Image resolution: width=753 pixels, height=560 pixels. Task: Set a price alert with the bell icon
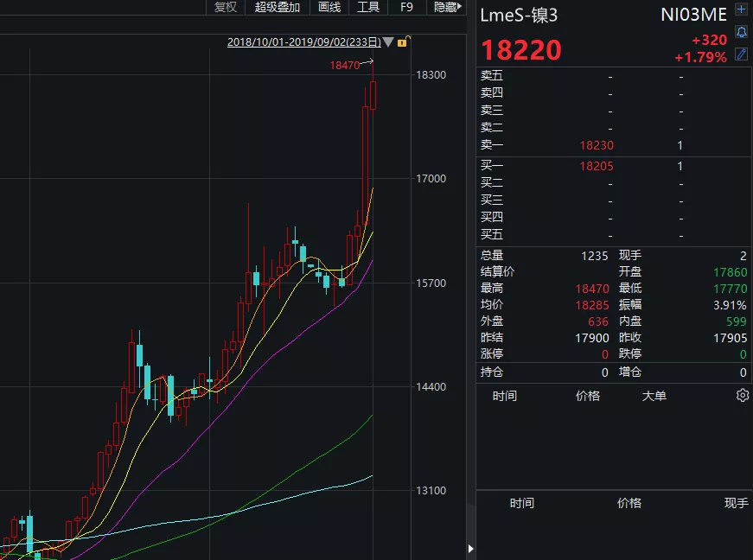point(741,32)
